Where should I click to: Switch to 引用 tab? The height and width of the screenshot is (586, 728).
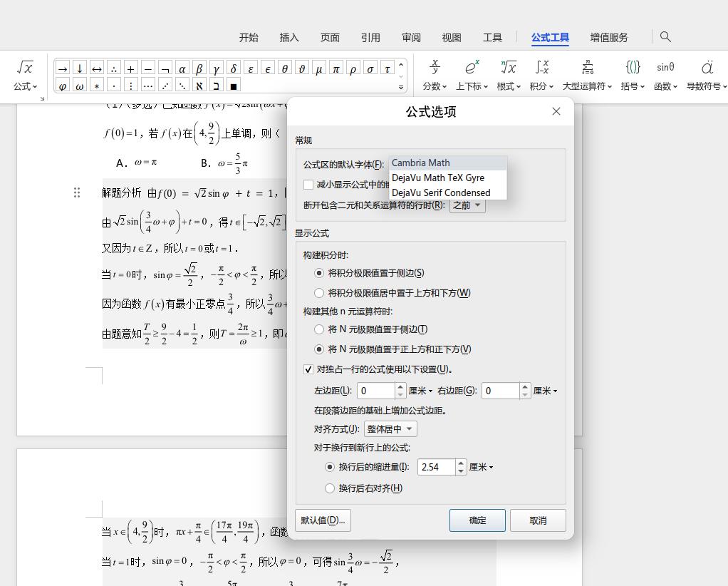370,37
